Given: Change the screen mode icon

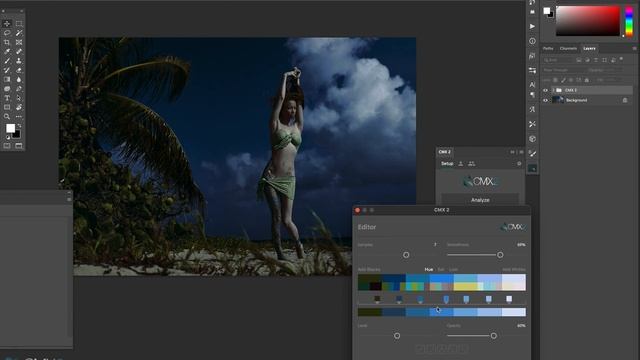Looking at the screenshot, I should point(19,146).
